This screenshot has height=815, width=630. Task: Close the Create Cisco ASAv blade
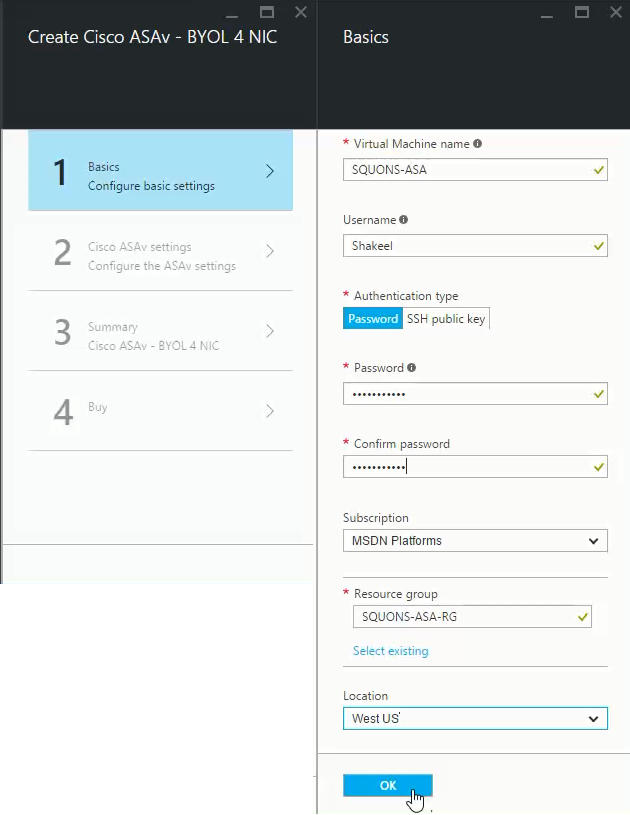[x=301, y=12]
